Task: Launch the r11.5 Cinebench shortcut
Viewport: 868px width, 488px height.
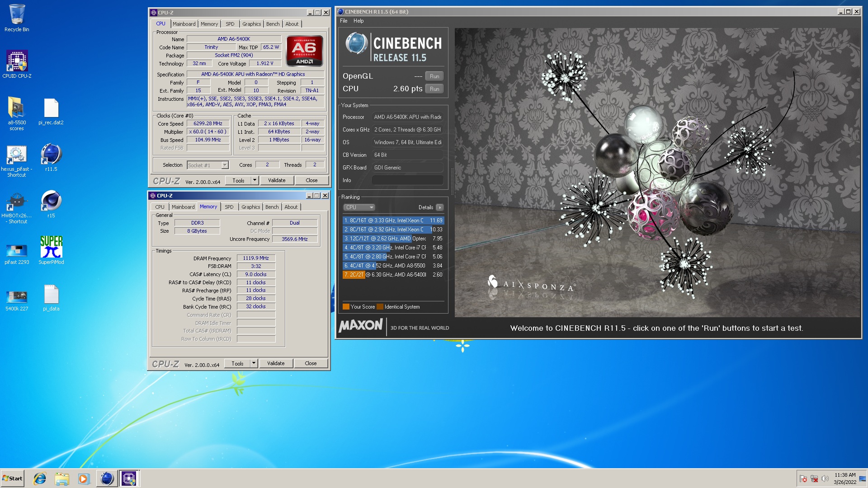Action: pos(51,158)
